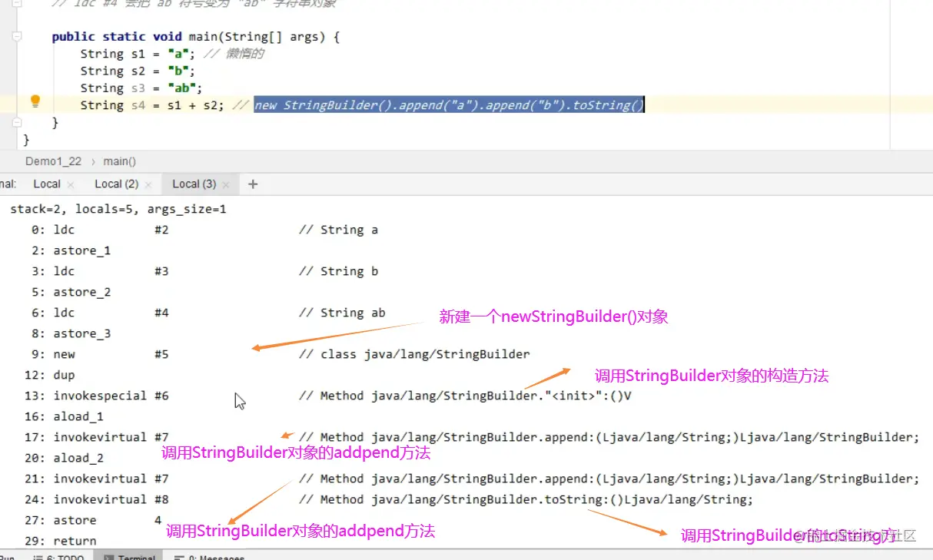Open the Terminal tool window button

128,555
